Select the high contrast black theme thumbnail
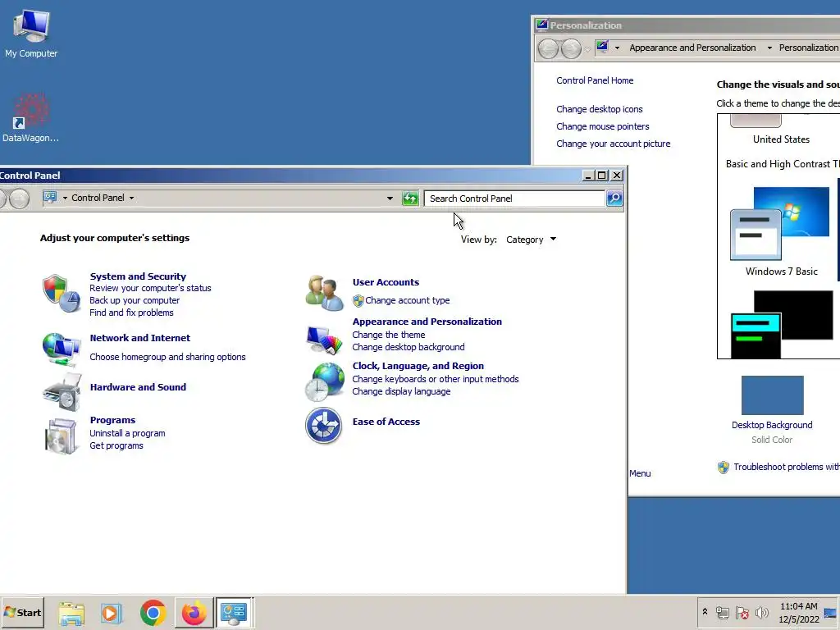Screen dimensions: 840x630 click(x=782, y=324)
